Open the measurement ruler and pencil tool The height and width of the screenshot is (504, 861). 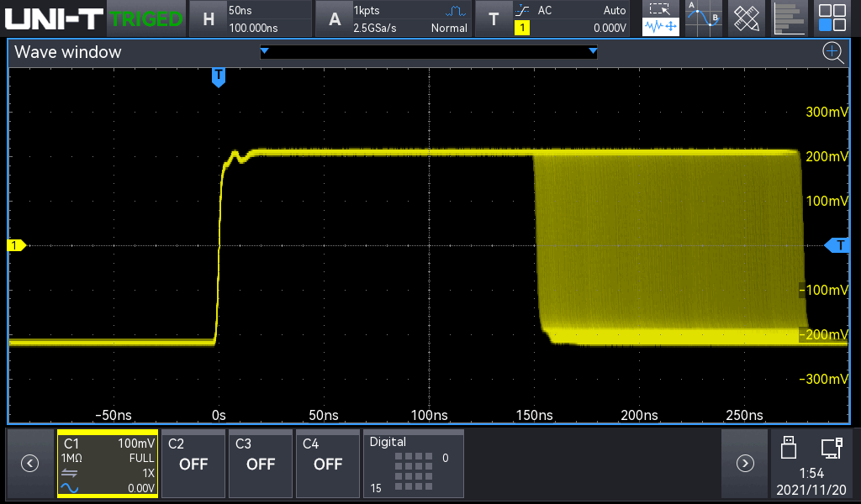(745, 18)
